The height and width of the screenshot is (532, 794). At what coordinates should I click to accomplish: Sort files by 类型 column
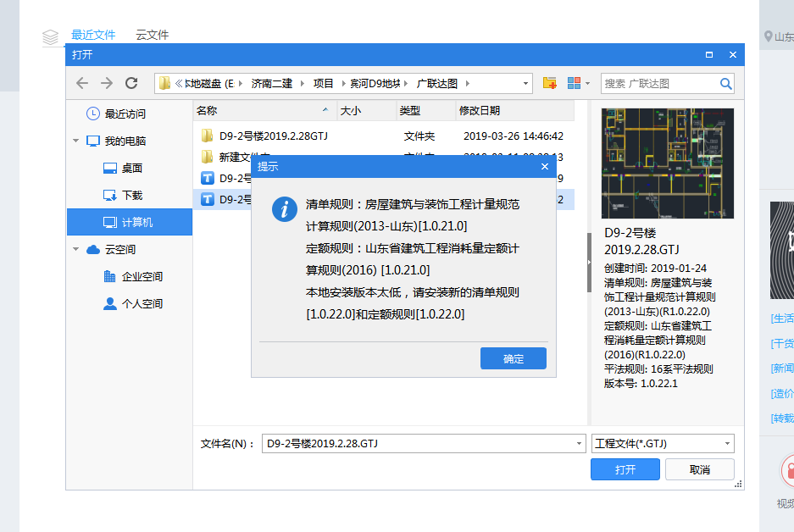(426, 110)
